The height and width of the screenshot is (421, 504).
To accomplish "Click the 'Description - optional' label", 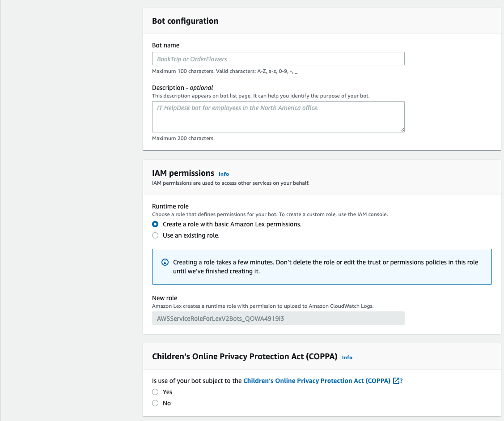I will pos(182,88).
